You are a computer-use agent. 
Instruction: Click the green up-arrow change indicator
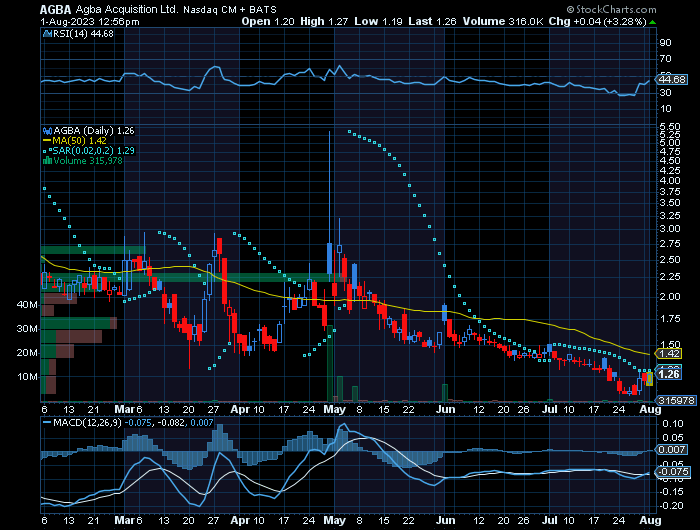click(652, 22)
